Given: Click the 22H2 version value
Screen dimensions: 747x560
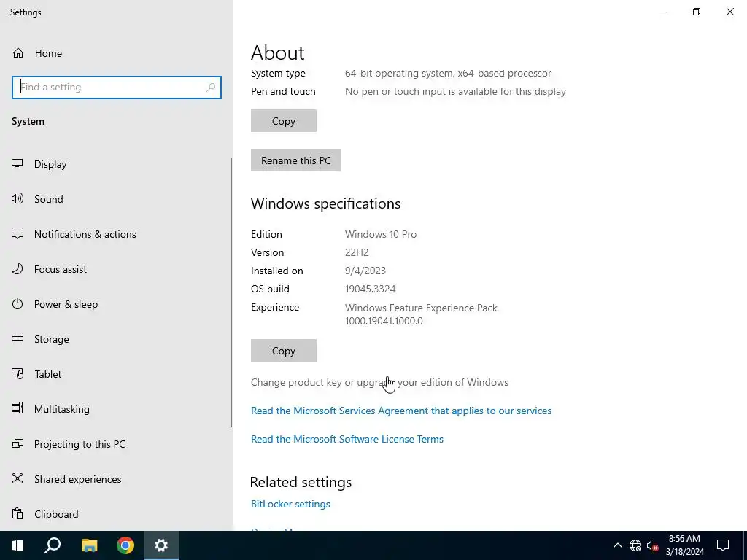Looking at the screenshot, I should click(357, 252).
